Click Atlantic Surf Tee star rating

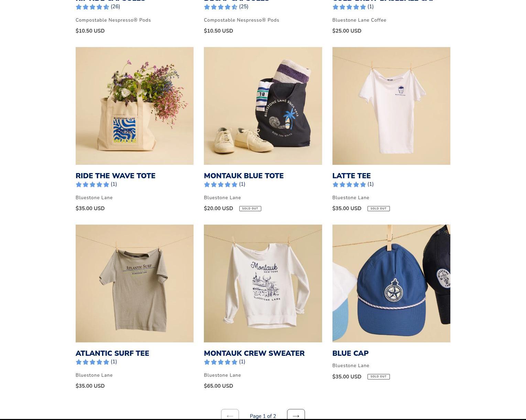tap(96, 362)
